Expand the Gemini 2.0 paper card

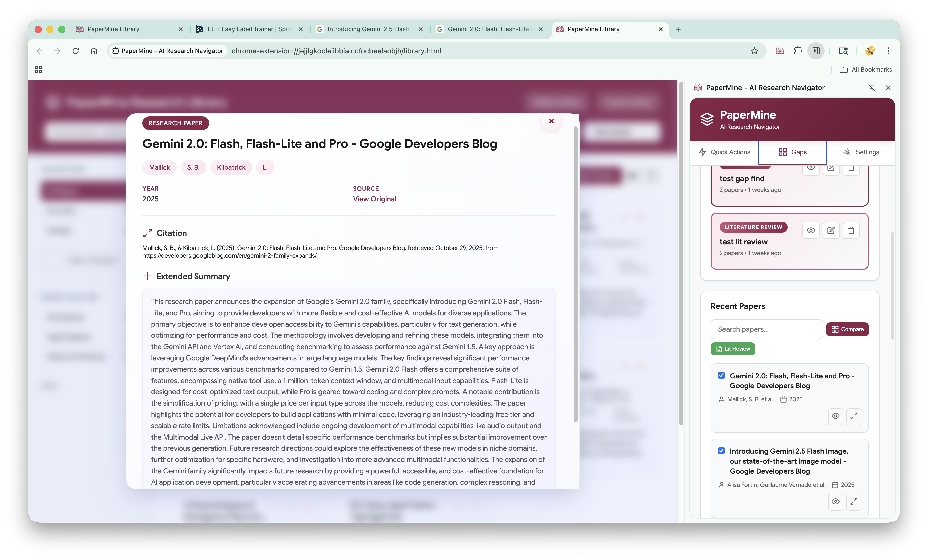click(853, 416)
